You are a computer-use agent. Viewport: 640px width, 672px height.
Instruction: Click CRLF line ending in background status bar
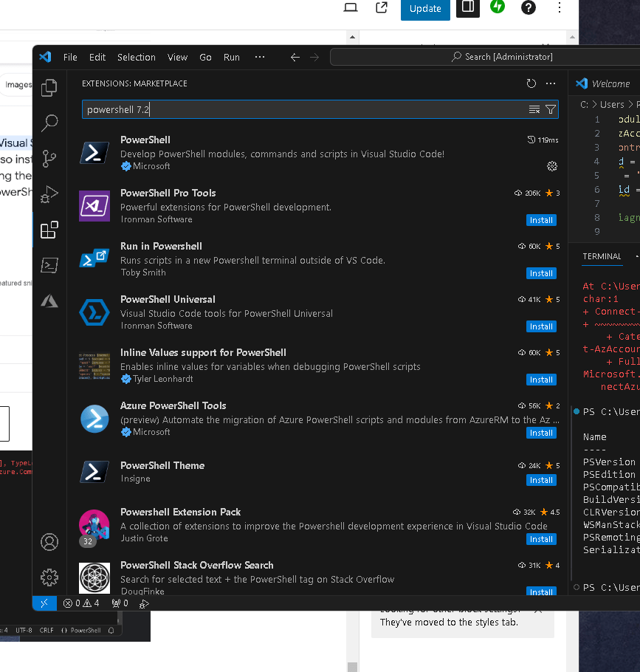[x=47, y=631]
